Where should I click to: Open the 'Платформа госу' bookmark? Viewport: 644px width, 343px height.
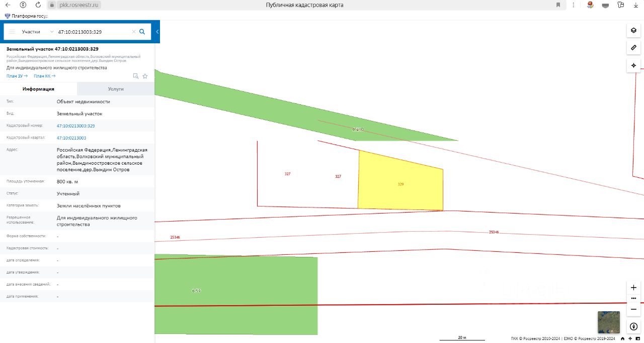26,16
